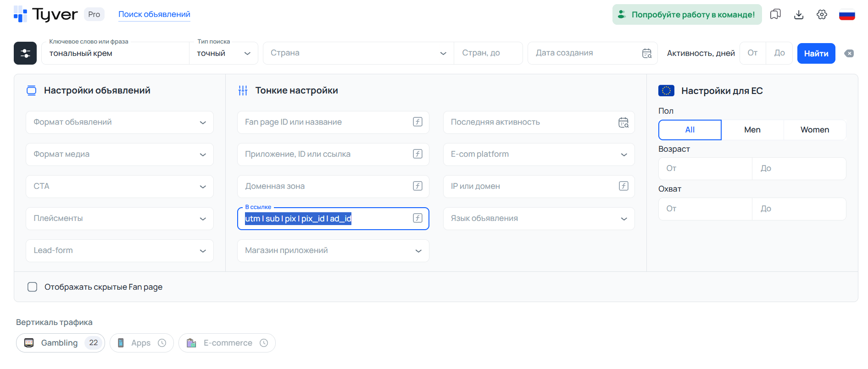868x369 pixels.
Task: Click the E-commerce shopping bag icon
Action: pyautogui.click(x=191, y=343)
